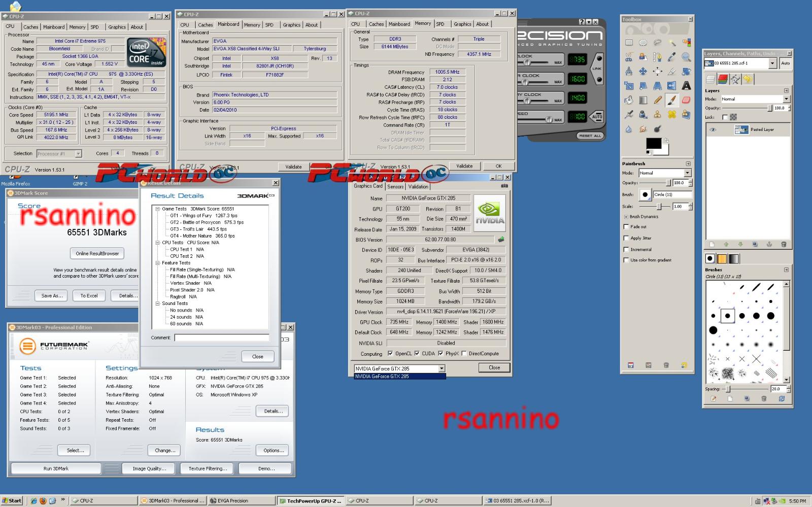Click Close button in Result Details dialog
This screenshot has width=812, height=507.
(x=257, y=356)
